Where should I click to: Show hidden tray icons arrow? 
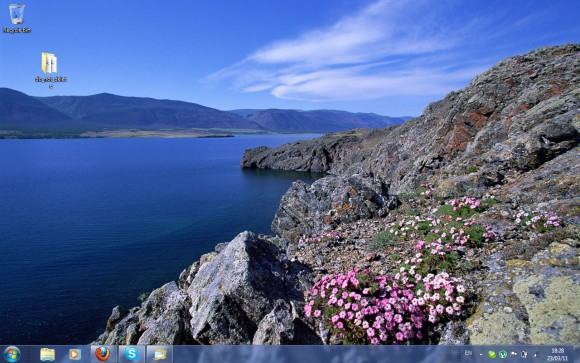pos(481,354)
